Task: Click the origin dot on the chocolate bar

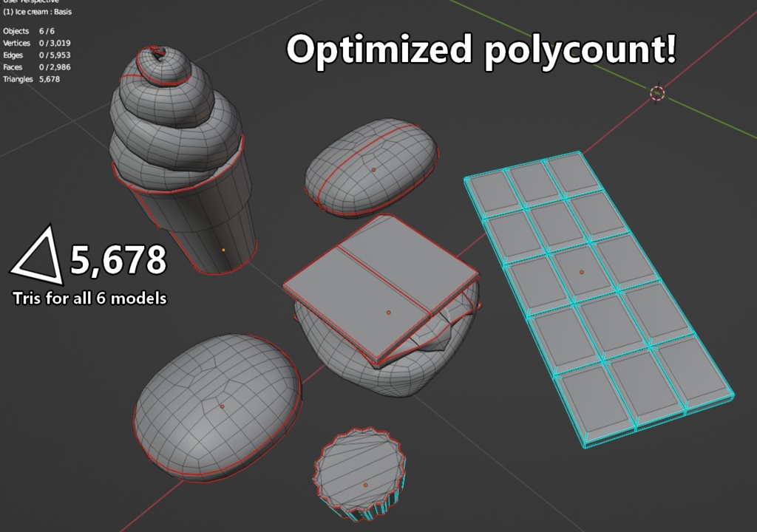Action: click(583, 273)
